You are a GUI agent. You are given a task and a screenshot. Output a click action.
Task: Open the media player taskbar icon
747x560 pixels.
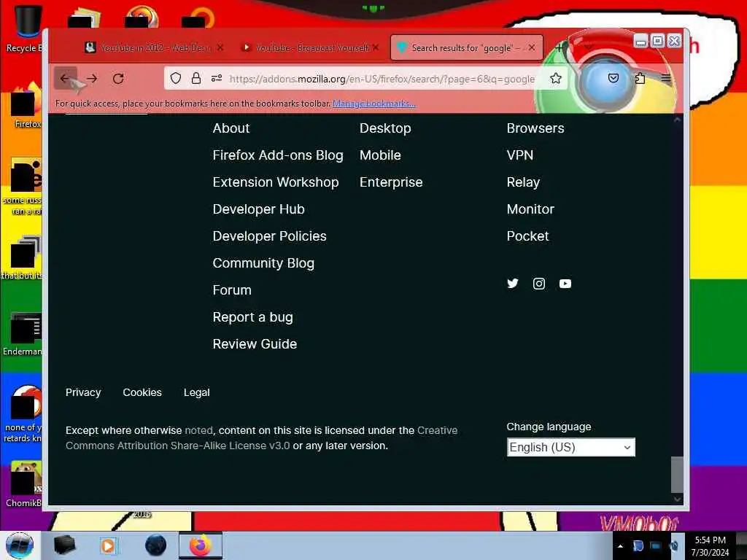(x=108, y=545)
